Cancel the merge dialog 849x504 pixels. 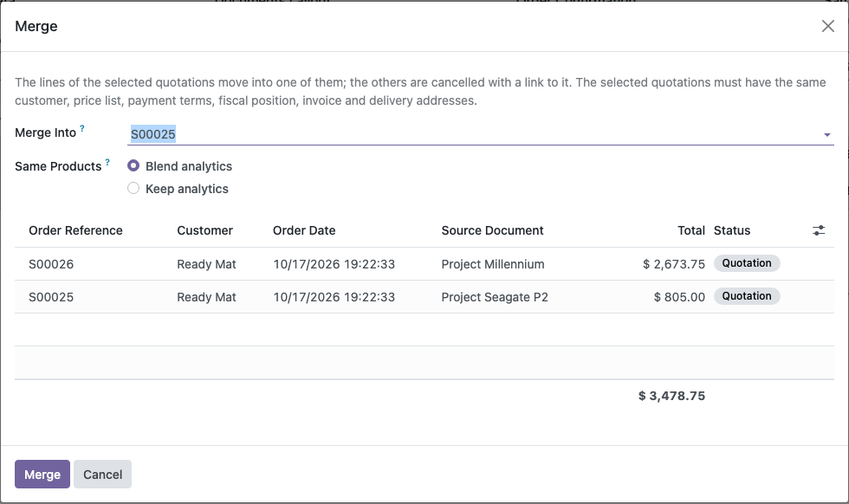[102, 475]
